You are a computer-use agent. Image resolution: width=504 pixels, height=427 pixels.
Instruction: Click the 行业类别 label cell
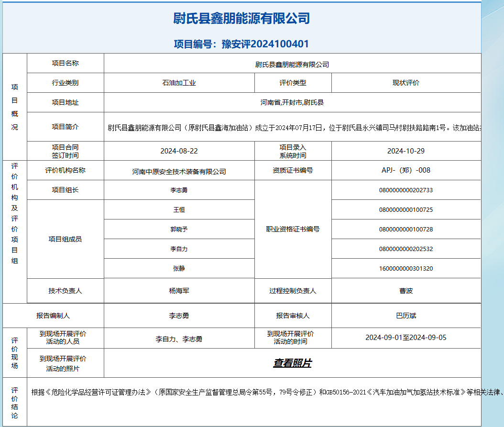(x=65, y=83)
